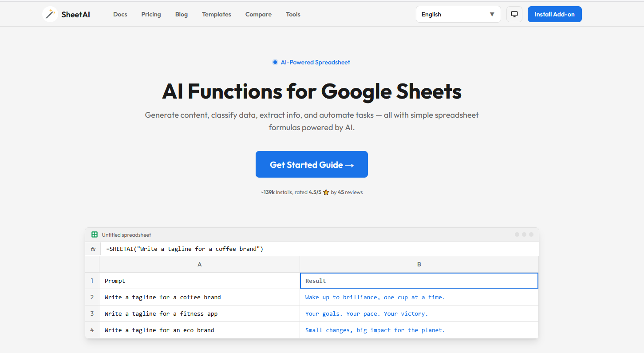Select row 2 header number
This screenshot has height=353, width=644.
tap(92, 297)
